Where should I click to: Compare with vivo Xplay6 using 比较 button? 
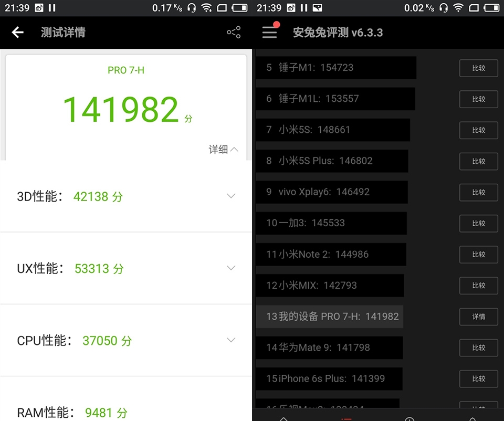click(x=479, y=192)
